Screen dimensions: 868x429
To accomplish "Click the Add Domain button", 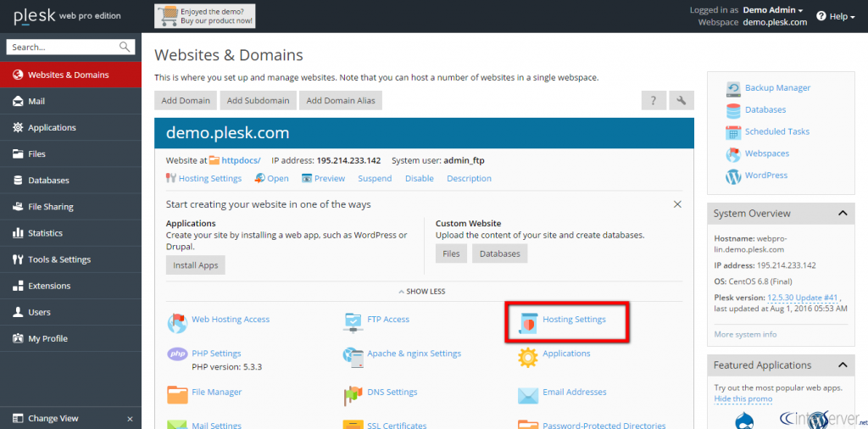I will [x=186, y=101].
